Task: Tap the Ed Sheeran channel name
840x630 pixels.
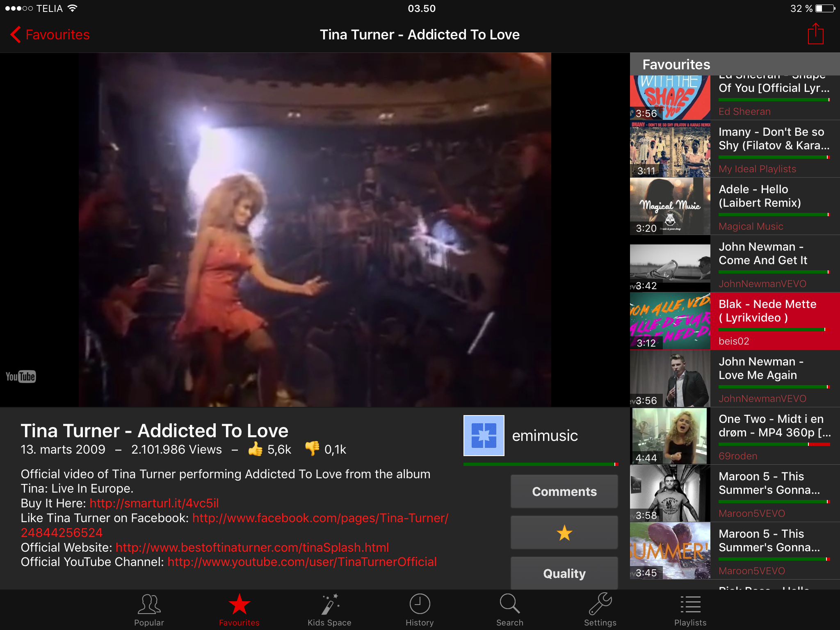Action: coord(744,112)
